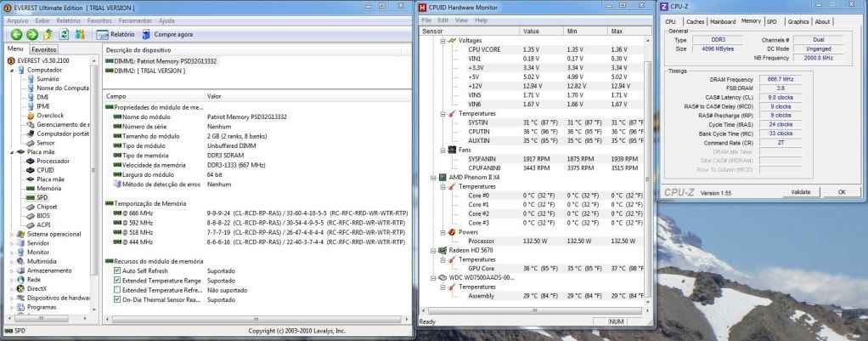Toggle the Extended Temperature Refre... checkbox
Screen dimensions: 868x341
[117, 290]
